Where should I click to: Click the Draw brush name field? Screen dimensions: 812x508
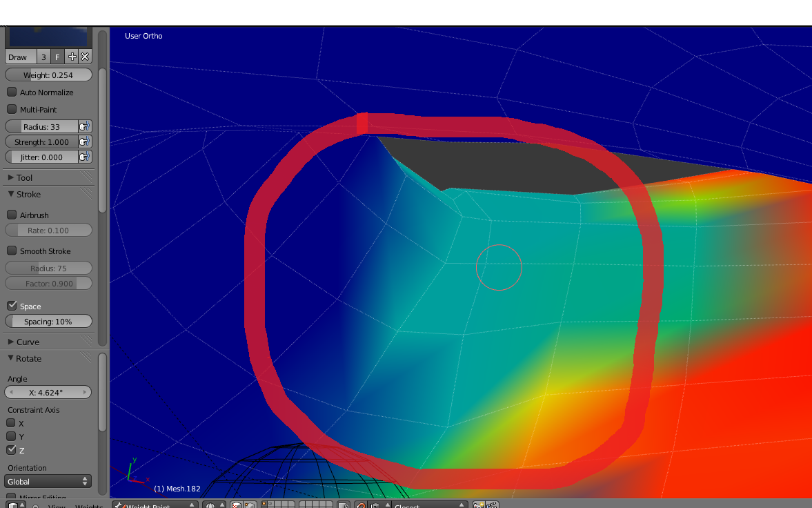point(21,57)
